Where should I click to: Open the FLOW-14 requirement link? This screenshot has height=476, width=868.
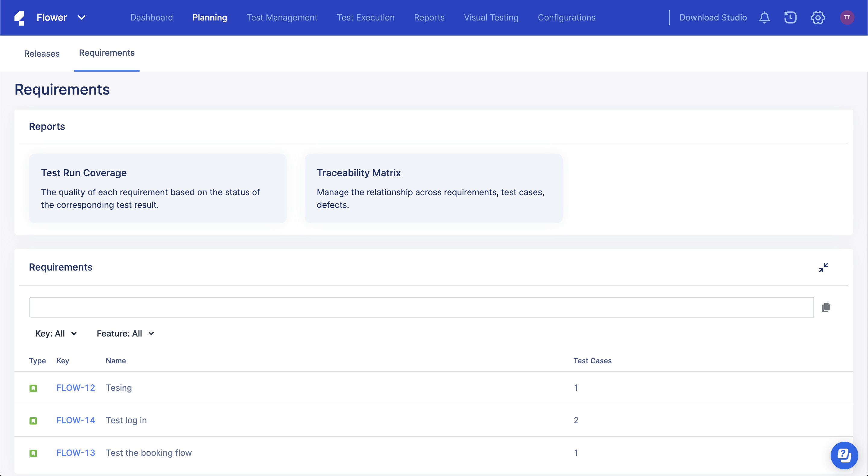coord(75,420)
